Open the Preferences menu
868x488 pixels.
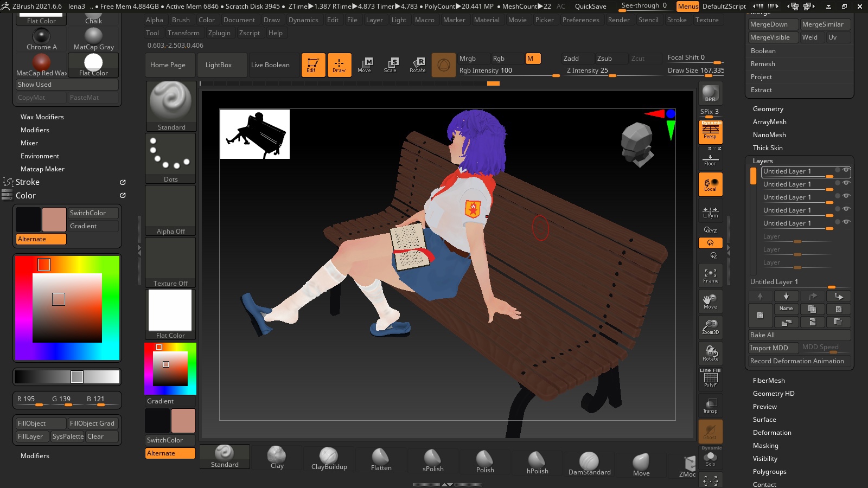(580, 20)
